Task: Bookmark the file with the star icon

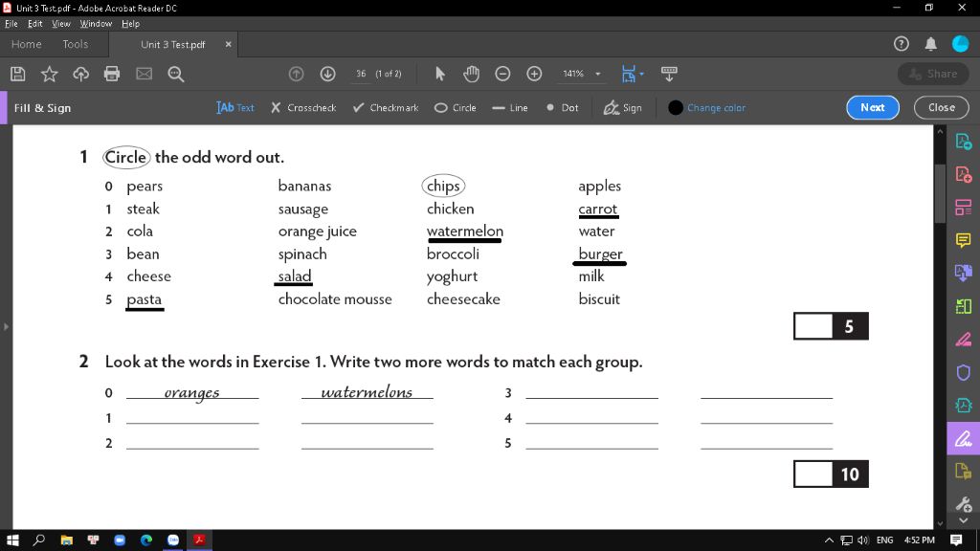Action: (x=50, y=74)
